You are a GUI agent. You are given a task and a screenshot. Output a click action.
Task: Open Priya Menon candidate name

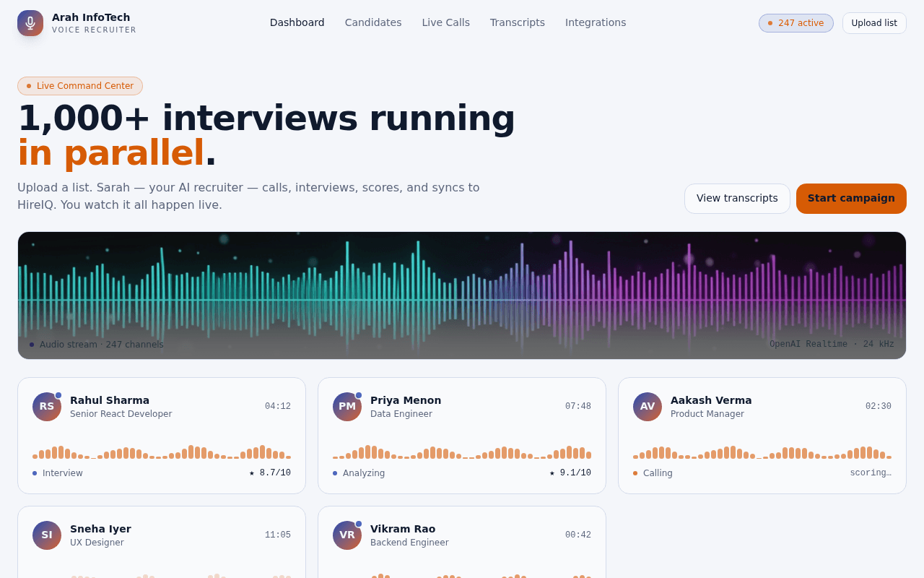(x=406, y=400)
